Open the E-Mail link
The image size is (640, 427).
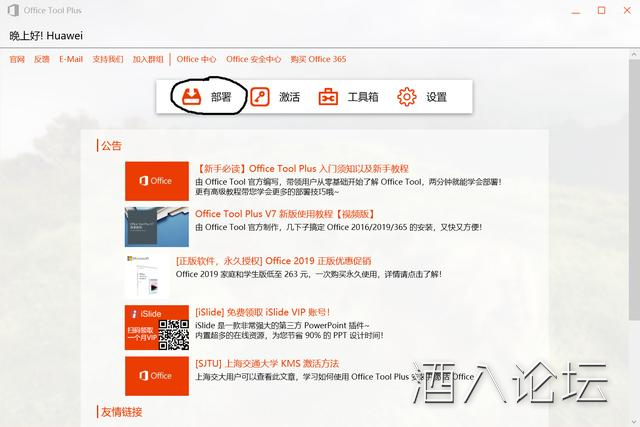pos(71,59)
